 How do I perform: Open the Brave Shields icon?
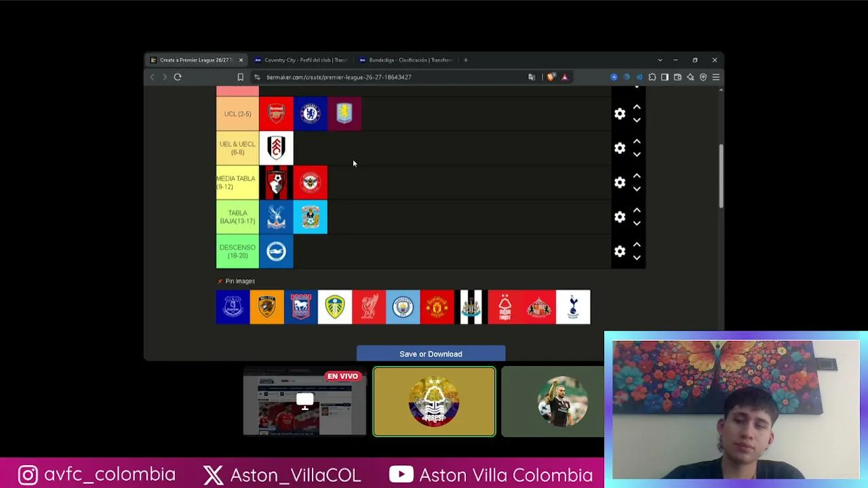(551, 77)
